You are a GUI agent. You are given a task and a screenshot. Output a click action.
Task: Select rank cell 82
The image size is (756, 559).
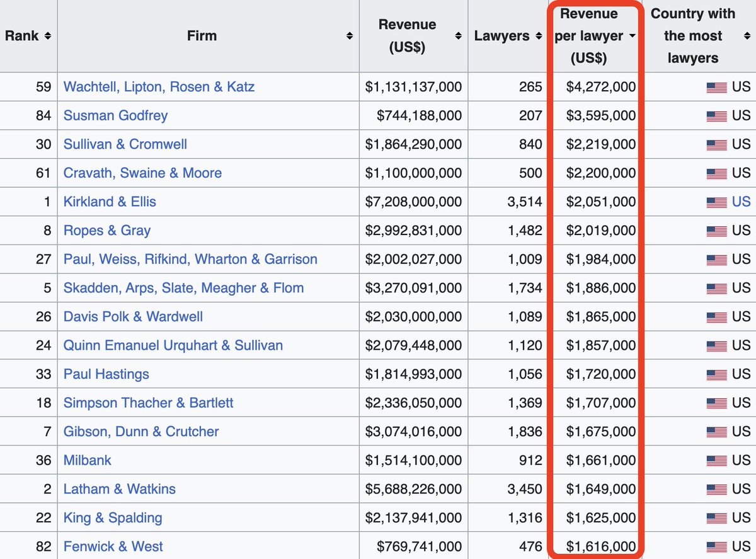[43, 546]
